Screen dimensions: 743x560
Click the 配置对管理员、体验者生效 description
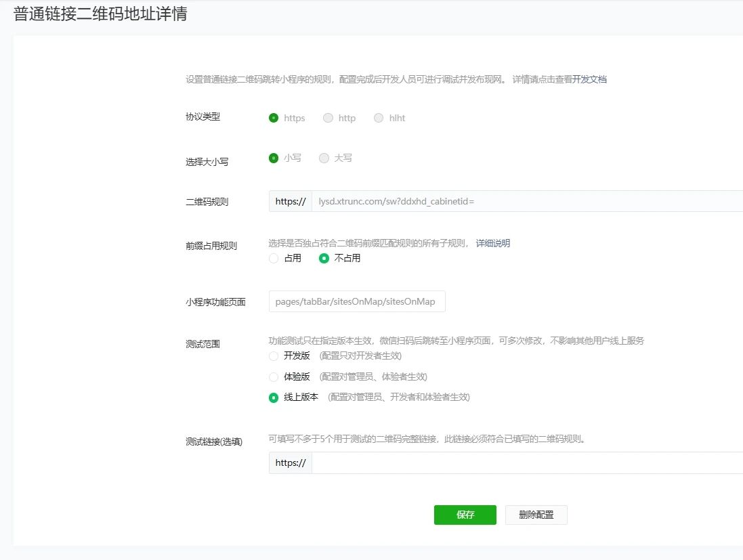pos(373,376)
